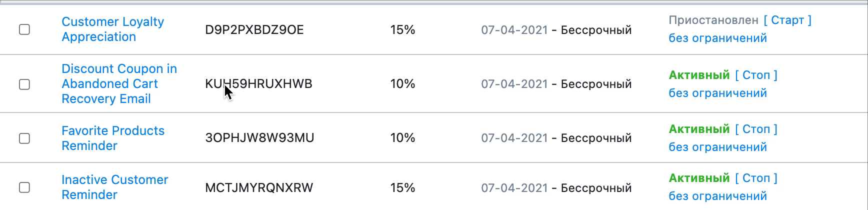
Task: Click 'без ограничений' in Favorite Products row
Action: 717,147
